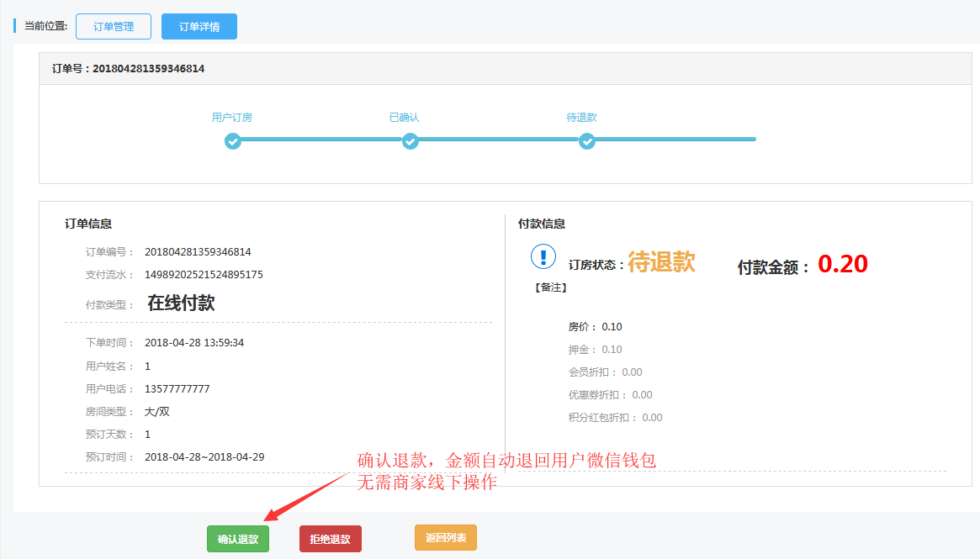Select the 支付流水 number 14989202521524895175
This screenshot has height=559, width=980.
[204, 275]
